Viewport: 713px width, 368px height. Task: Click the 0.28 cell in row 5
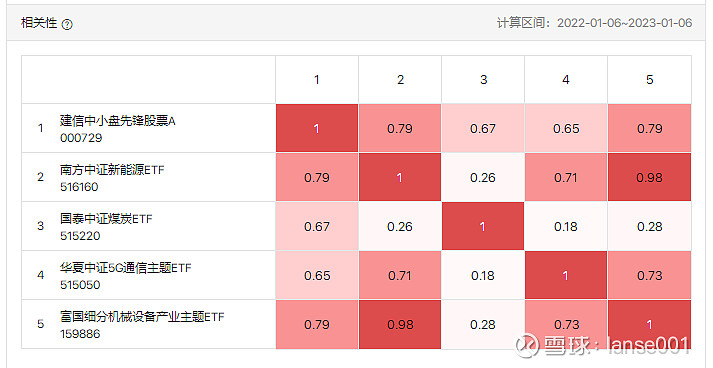coord(483,325)
